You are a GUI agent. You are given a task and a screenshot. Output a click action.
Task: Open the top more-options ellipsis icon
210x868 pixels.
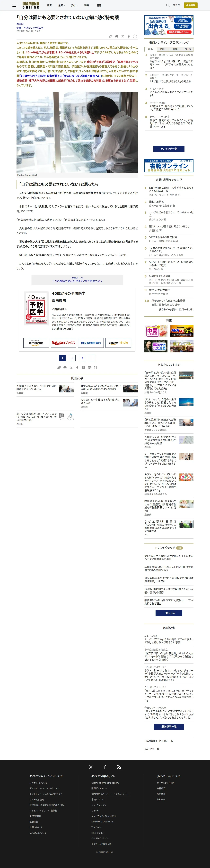tap(135, 36)
